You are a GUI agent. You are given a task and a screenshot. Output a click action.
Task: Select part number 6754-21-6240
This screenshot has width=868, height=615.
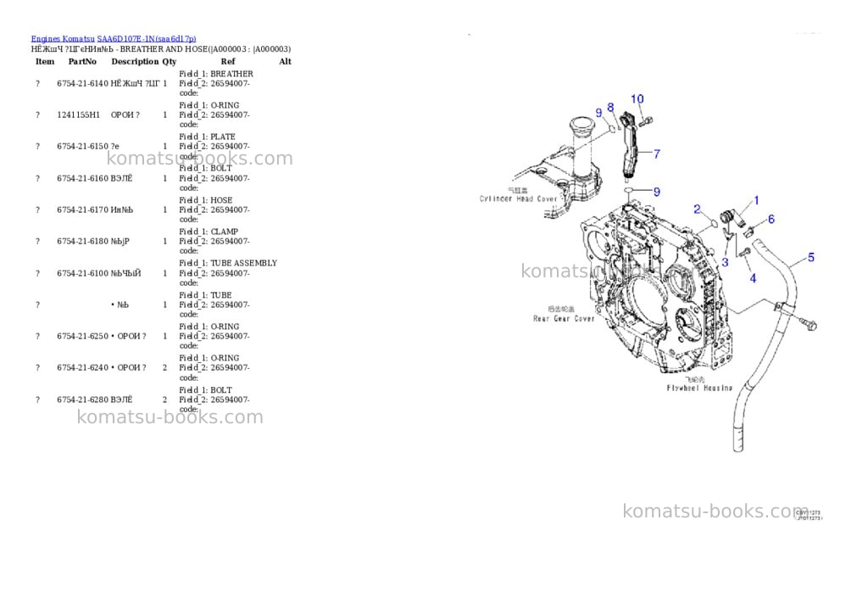(82, 368)
